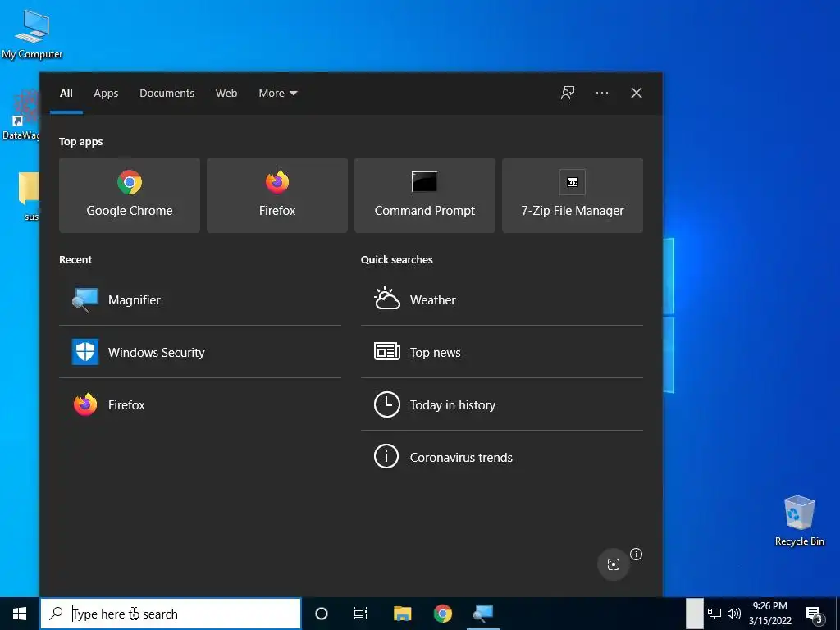840x630 pixels.
Task: Click the search with screenshot button
Action: pos(614,564)
